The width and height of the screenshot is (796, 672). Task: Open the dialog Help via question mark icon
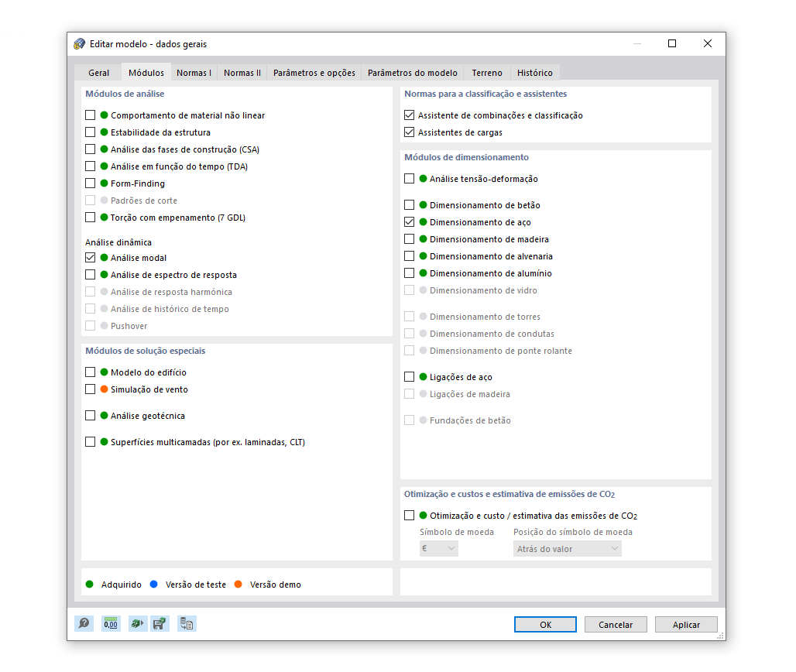pos(84,623)
